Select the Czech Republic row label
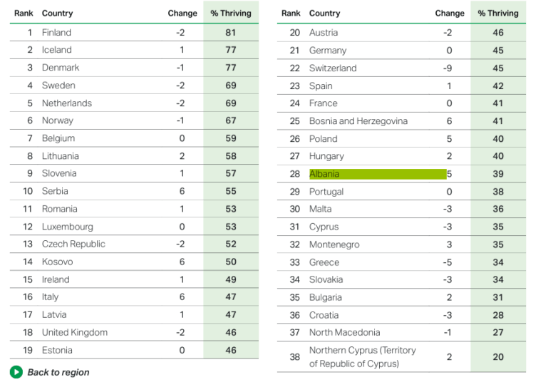 pos(73,244)
